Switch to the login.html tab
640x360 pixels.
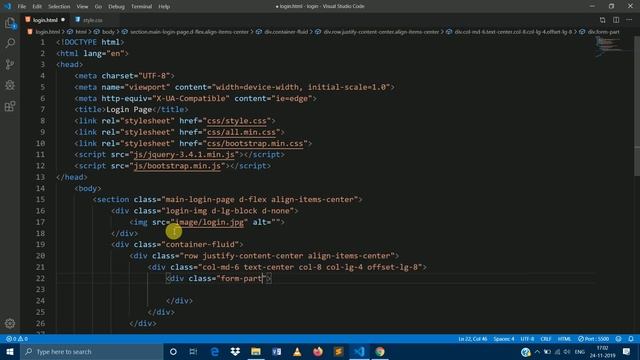[45, 20]
